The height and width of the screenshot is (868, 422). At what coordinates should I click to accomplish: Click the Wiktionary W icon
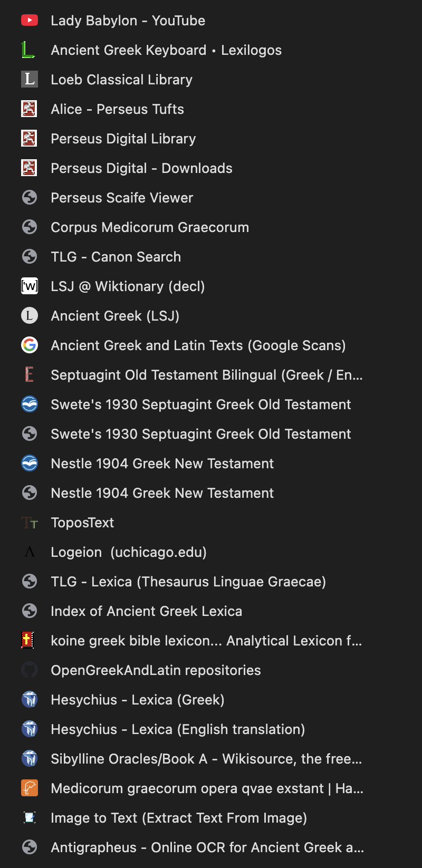pyautogui.click(x=30, y=286)
